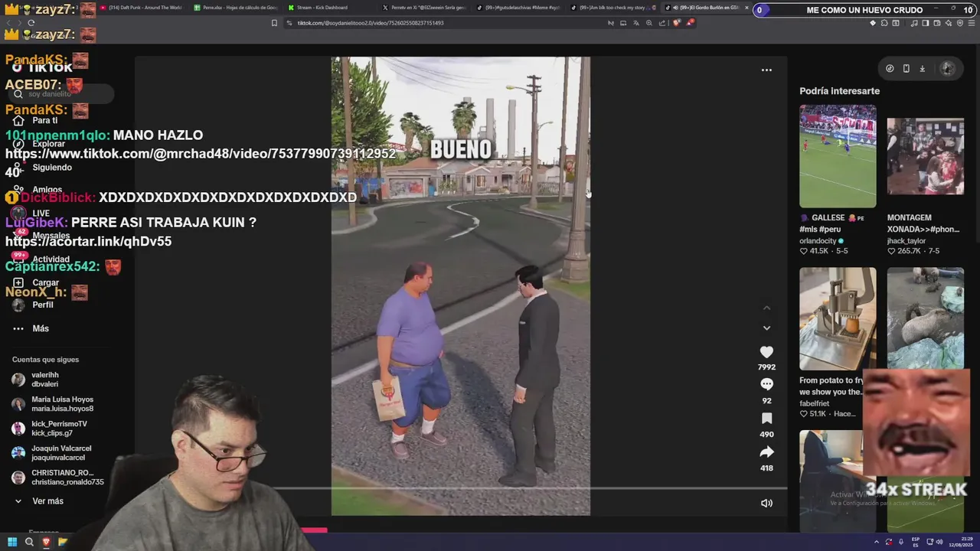Open fabelfriet creator link
Viewport: 980px width, 551px height.
[x=815, y=403]
